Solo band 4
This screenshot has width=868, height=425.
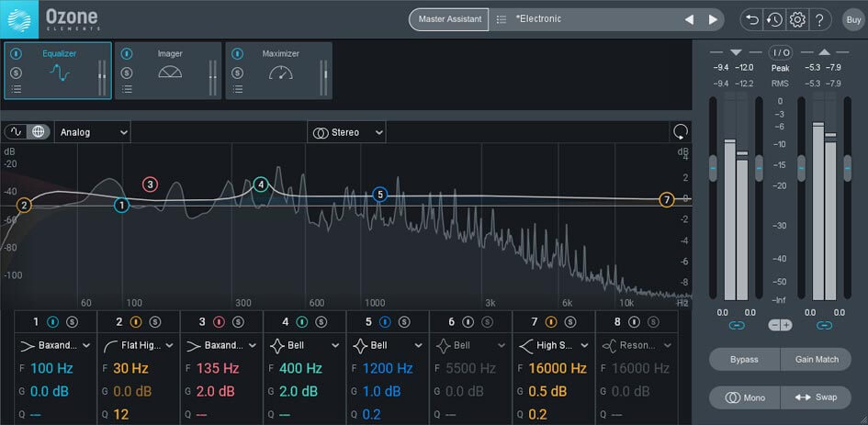[x=321, y=321]
